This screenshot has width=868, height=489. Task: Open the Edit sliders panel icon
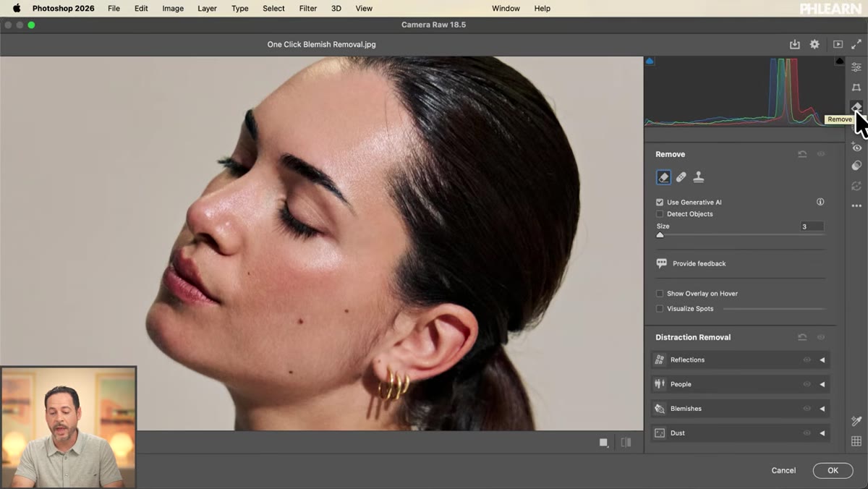(x=856, y=67)
